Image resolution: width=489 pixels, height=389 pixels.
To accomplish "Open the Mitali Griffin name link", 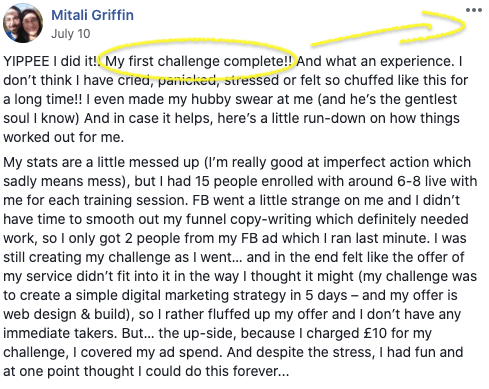I will (x=92, y=15).
